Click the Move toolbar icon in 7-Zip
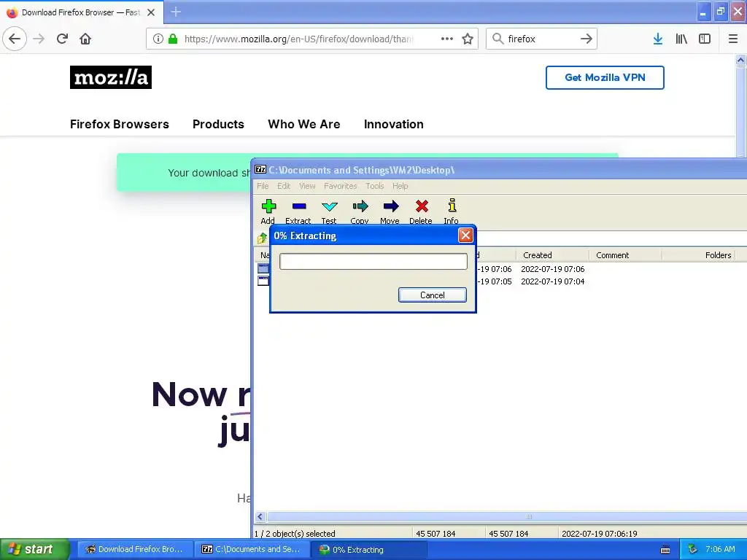Screen dimensions: 747x560 [391, 206]
